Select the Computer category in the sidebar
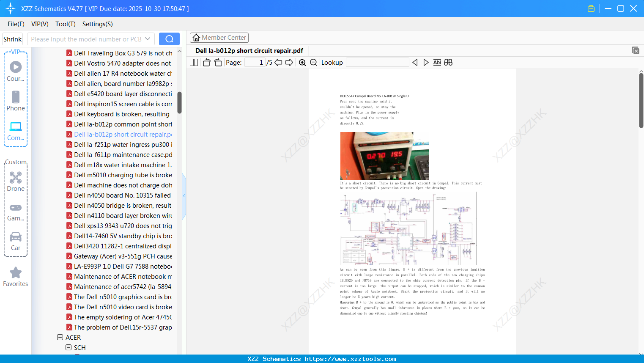Image resolution: width=644 pixels, height=363 pixels. pyautogui.click(x=16, y=131)
